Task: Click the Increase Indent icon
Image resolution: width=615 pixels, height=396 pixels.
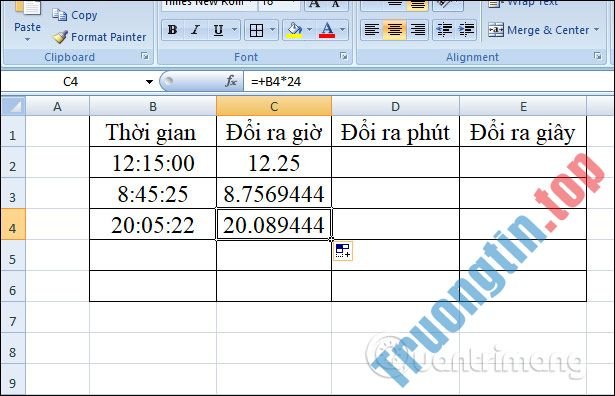Action: [466, 30]
